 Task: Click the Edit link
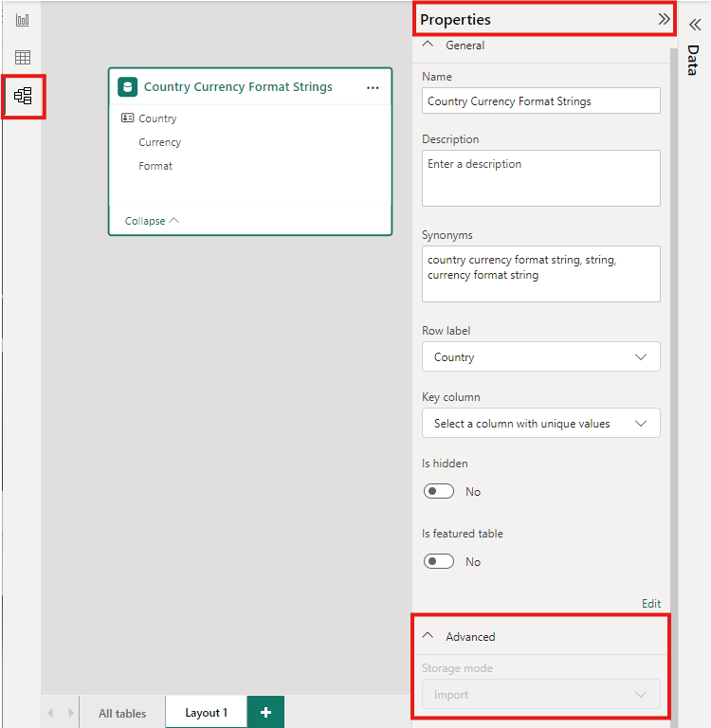click(x=651, y=604)
